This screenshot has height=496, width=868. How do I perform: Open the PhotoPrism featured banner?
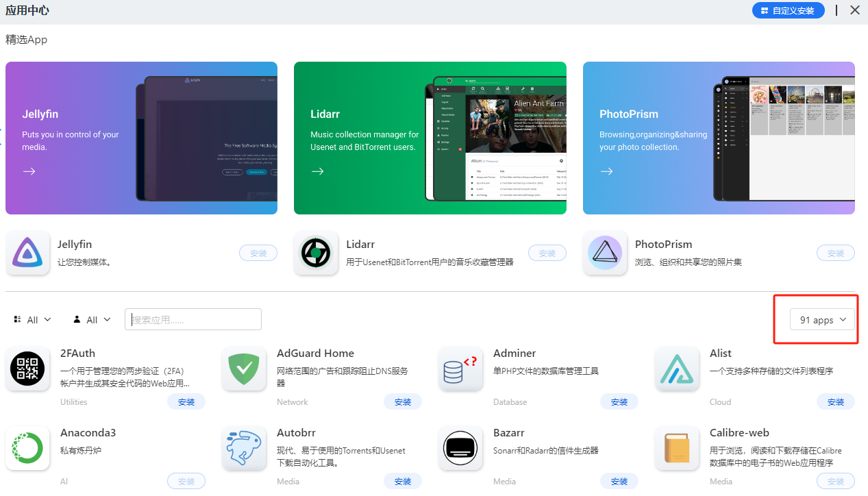(719, 138)
